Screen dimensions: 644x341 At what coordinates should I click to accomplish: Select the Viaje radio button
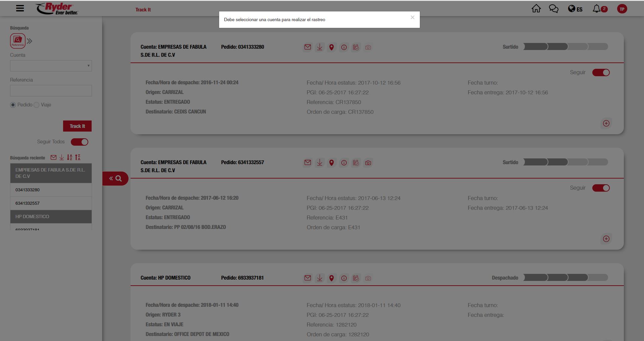pyautogui.click(x=37, y=105)
